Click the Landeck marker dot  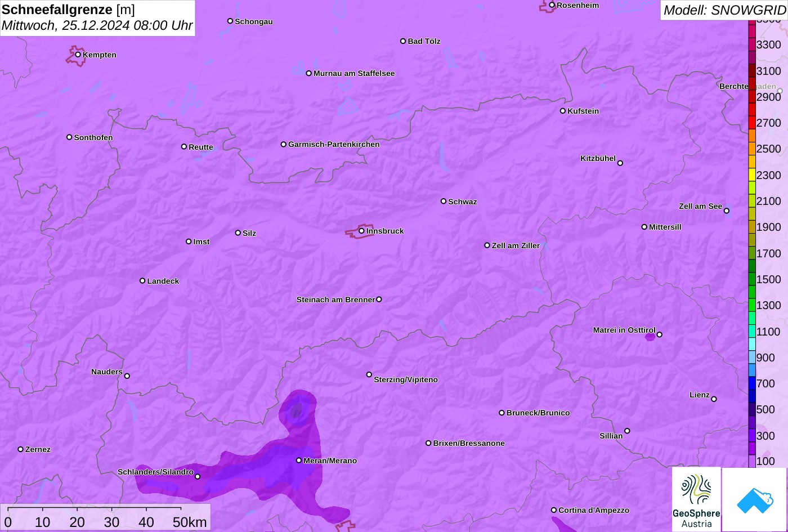click(x=142, y=280)
